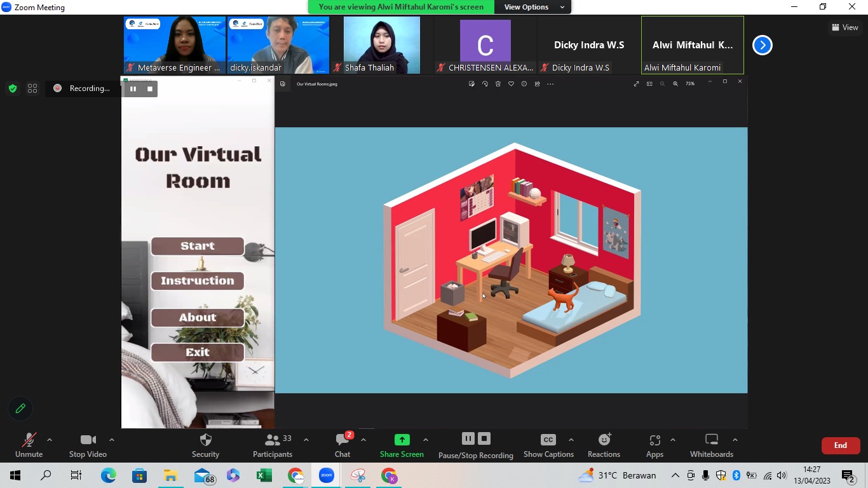Open the Participants dropdown arrow
Viewport: 868px width, 488px height.
pyautogui.click(x=306, y=438)
